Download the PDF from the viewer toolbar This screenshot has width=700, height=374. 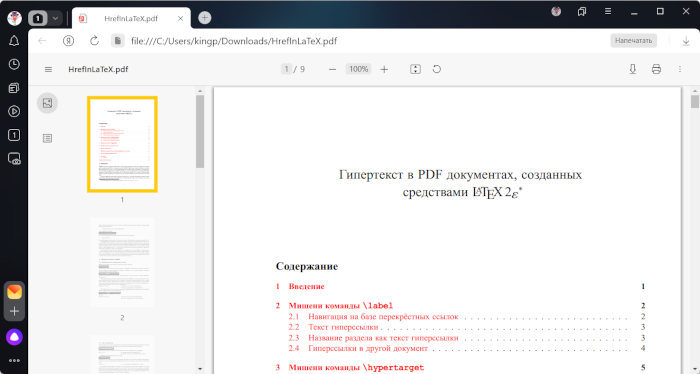633,69
